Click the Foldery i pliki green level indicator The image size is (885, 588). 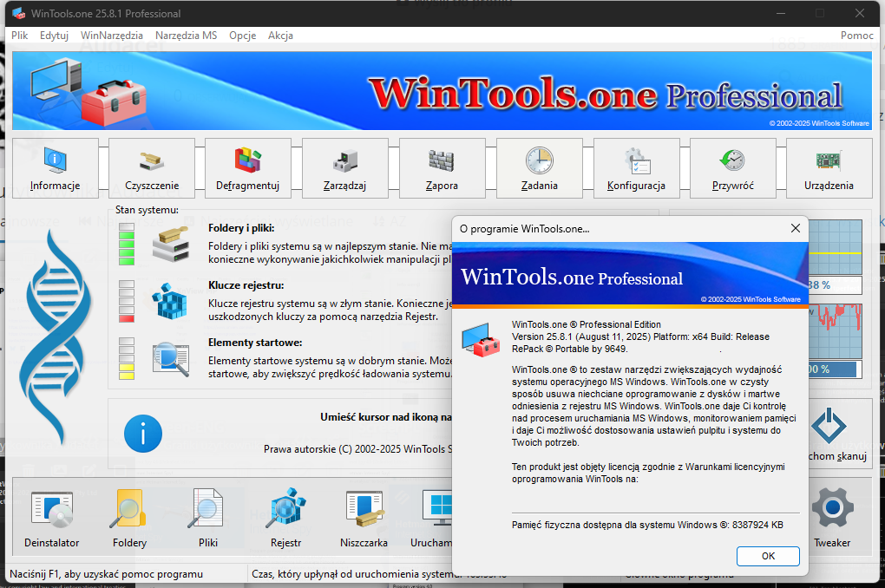point(127,245)
